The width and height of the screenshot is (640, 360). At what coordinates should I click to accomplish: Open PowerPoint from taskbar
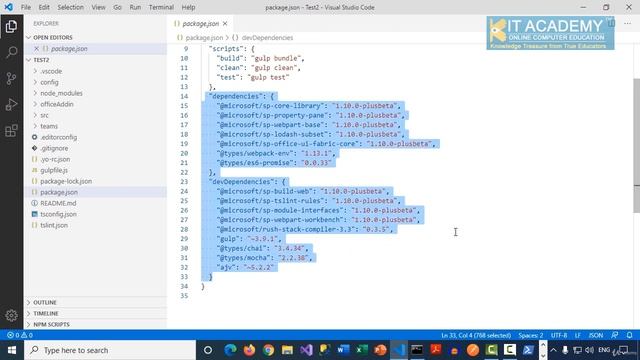380,350
